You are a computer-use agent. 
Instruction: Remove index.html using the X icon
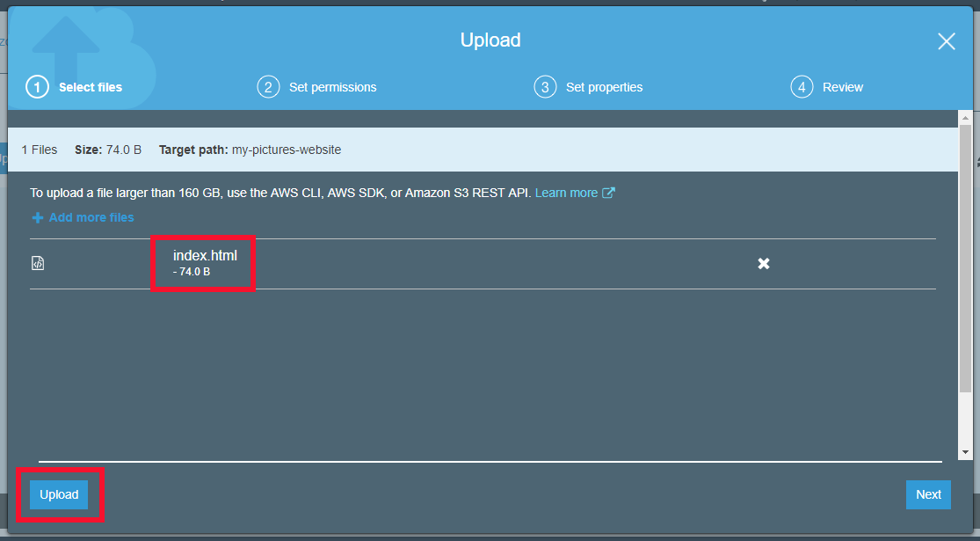[763, 262]
